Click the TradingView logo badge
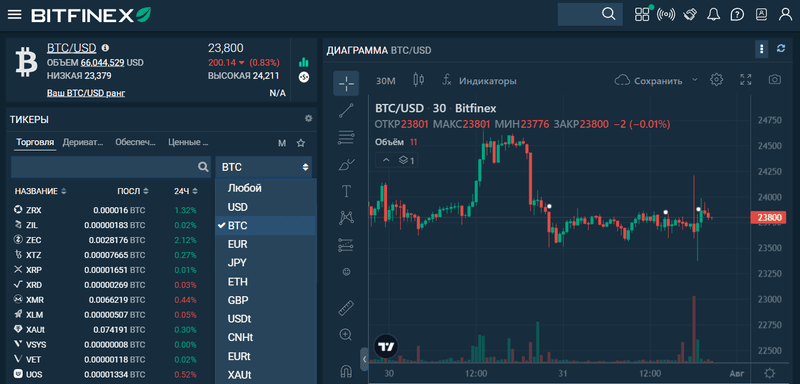The image size is (800, 384). click(x=386, y=347)
